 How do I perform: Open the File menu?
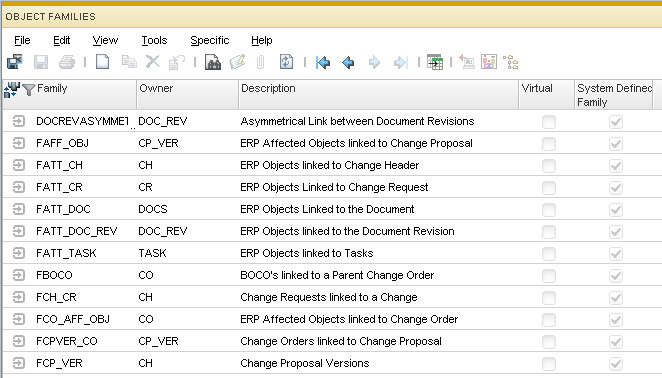(x=22, y=40)
